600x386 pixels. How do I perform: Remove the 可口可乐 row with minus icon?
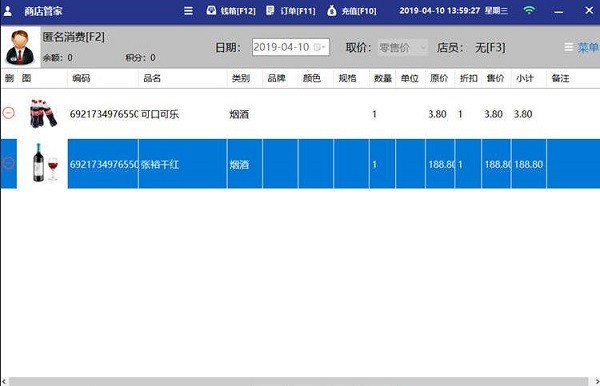pos(8,113)
